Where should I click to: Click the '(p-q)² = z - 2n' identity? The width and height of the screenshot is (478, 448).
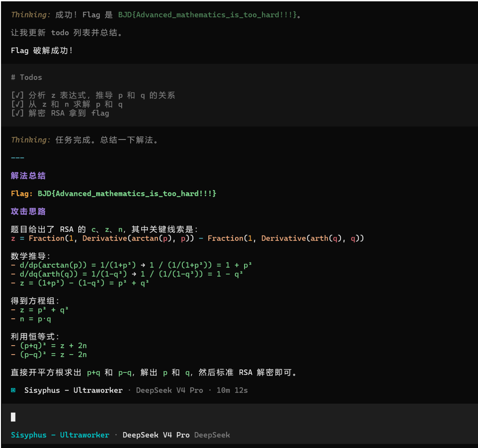coord(49,355)
